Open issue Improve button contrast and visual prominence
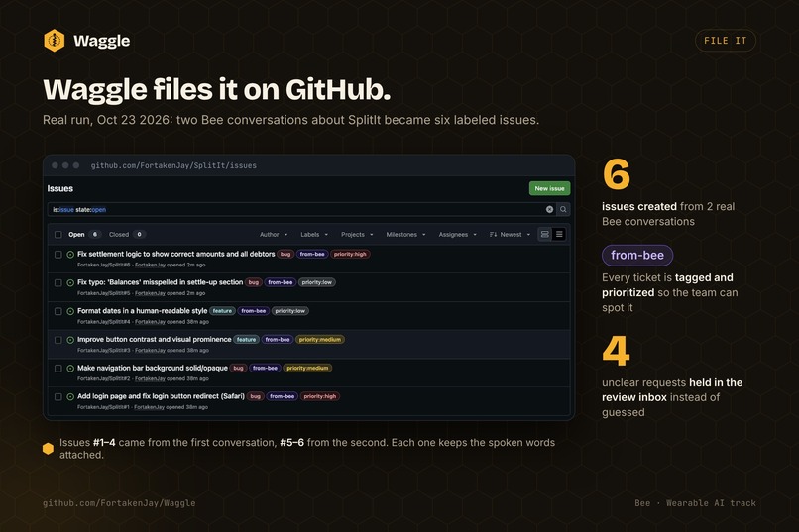Image resolution: width=799 pixels, height=532 pixels. (x=155, y=339)
